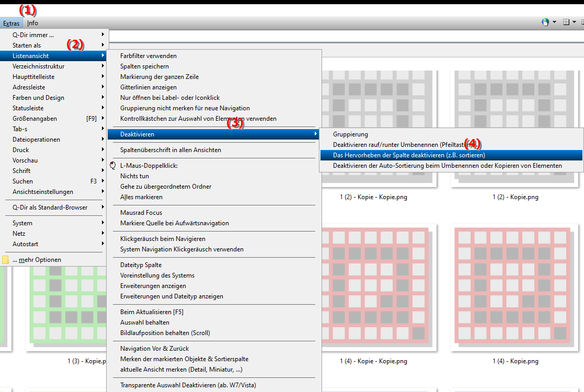584x392 pixels.
Task: Click the globe with mouse icon
Action: tap(545, 22)
